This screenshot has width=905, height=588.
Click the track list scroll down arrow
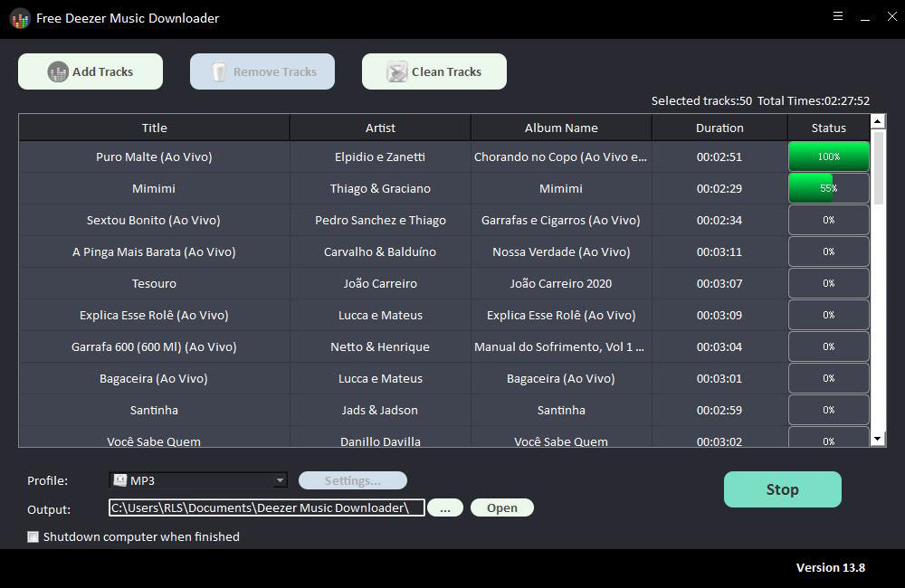(878, 439)
